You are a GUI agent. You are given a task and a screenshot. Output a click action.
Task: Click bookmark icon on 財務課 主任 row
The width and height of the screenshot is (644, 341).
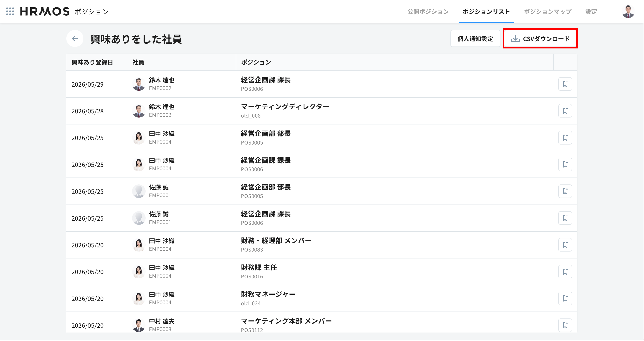pos(565,272)
